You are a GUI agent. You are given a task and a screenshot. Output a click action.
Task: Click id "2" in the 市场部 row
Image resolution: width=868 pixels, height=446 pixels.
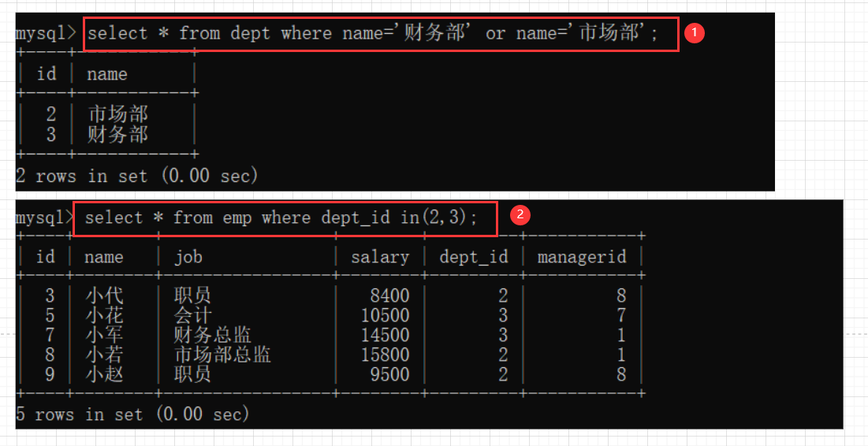(x=51, y=114)
